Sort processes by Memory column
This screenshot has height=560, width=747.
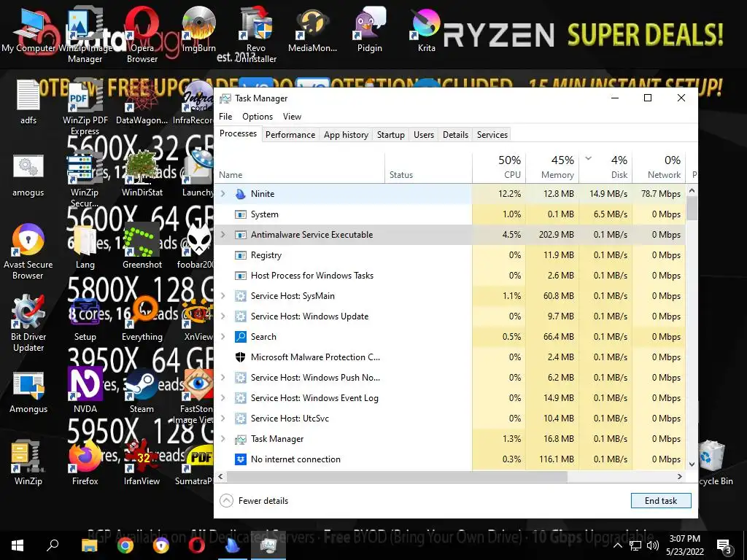coord(552,167)
